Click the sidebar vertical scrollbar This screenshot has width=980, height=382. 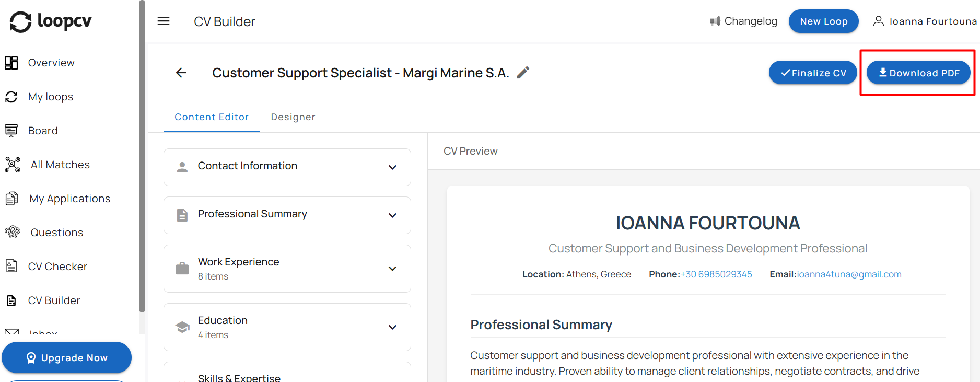(142, 157)
